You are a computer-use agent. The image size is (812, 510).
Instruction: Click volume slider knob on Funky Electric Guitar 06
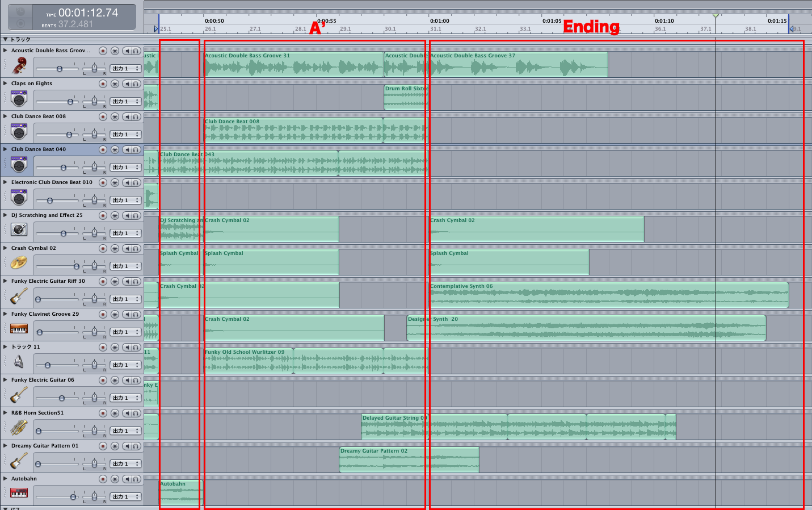coord(61,398)
